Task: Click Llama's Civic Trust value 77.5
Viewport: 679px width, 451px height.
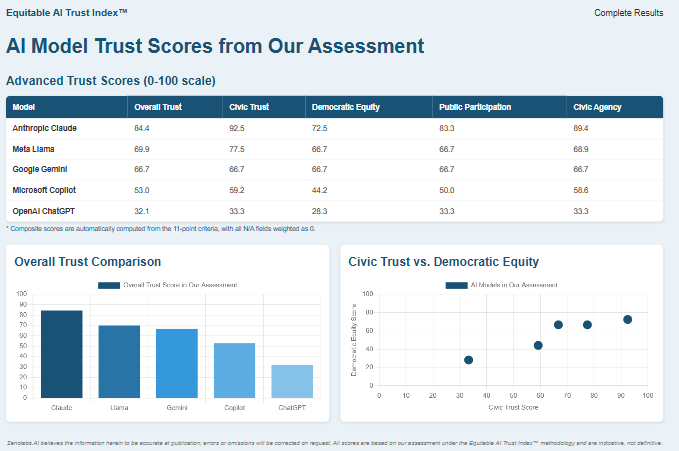Action: (237, 149)
